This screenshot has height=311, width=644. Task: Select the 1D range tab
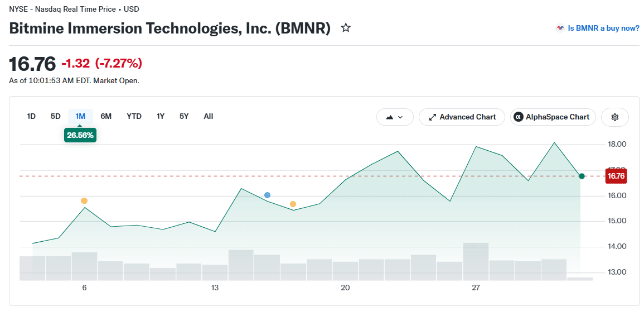pos(31,117)
